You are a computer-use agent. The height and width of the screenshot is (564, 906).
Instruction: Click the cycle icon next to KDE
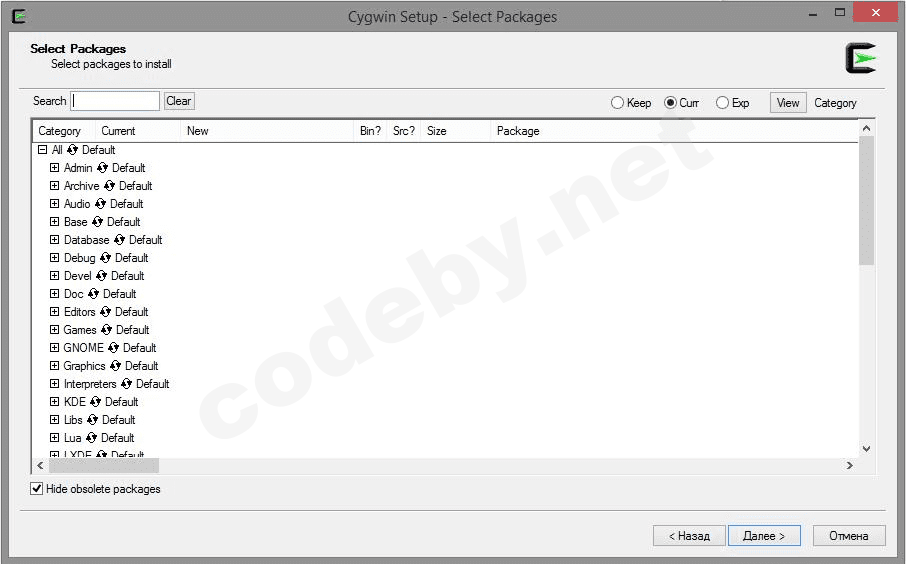(95, 401)
